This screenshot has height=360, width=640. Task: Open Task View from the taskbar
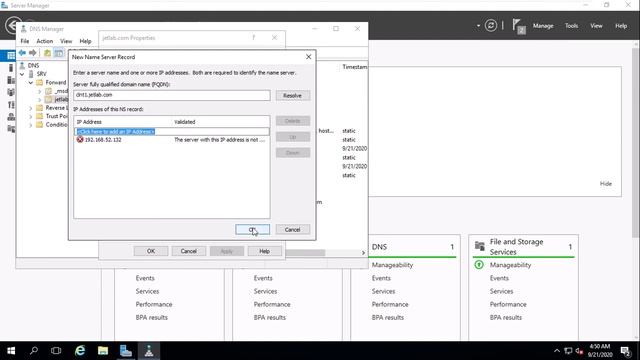tap(56, 351)
